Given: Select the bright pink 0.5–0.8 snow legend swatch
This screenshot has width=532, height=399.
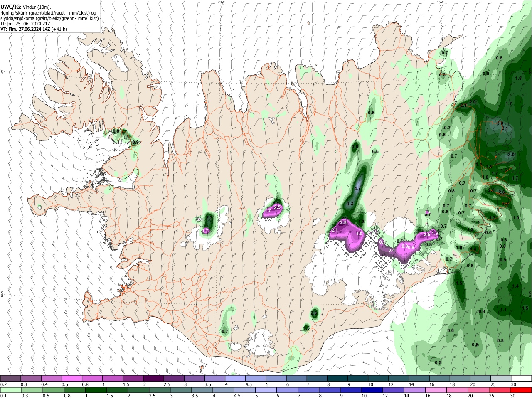Looking at the screenshot, I should [71, 378].
